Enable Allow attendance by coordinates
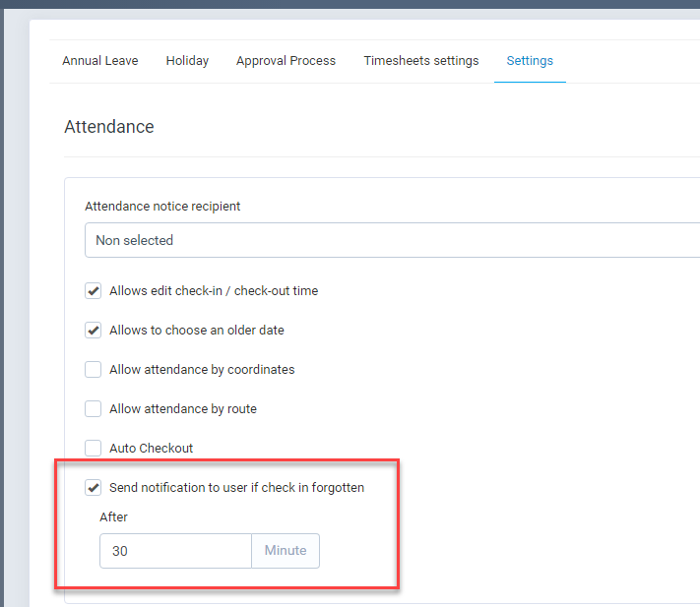Screen dimensions: 700x607 pos(93,369)
